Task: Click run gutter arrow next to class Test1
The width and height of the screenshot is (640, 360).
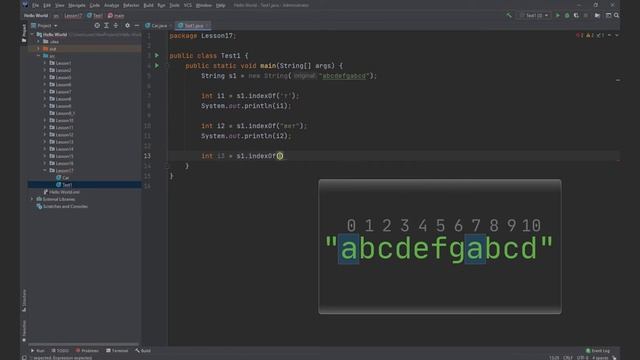Action: (x=156, y=55)
